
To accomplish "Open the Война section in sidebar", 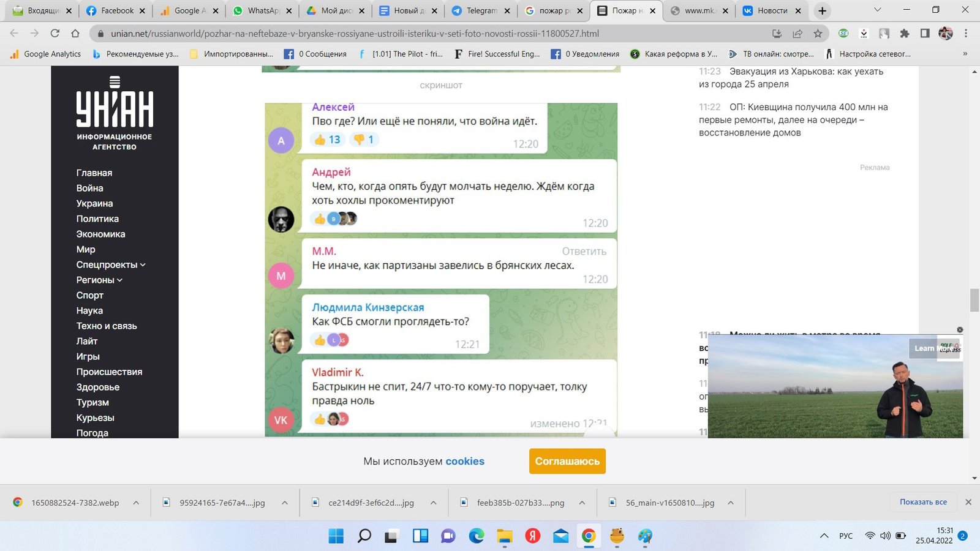I will 89,188.
